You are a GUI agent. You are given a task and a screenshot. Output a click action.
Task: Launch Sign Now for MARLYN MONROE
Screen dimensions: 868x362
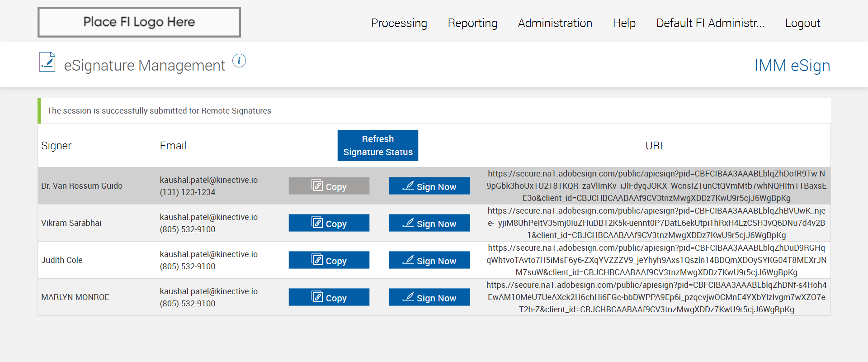pyautogui.click(x=429, y=297)
